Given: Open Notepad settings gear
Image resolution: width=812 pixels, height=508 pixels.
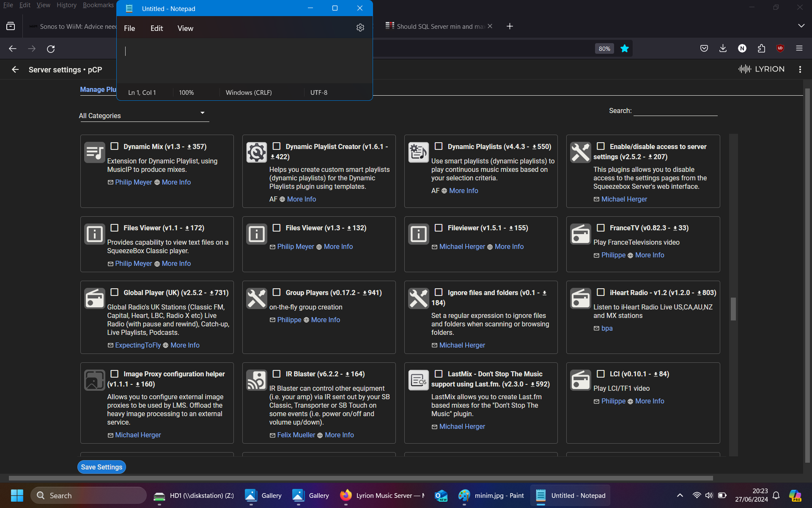Looking at the screenshot, I should (360, 28).
